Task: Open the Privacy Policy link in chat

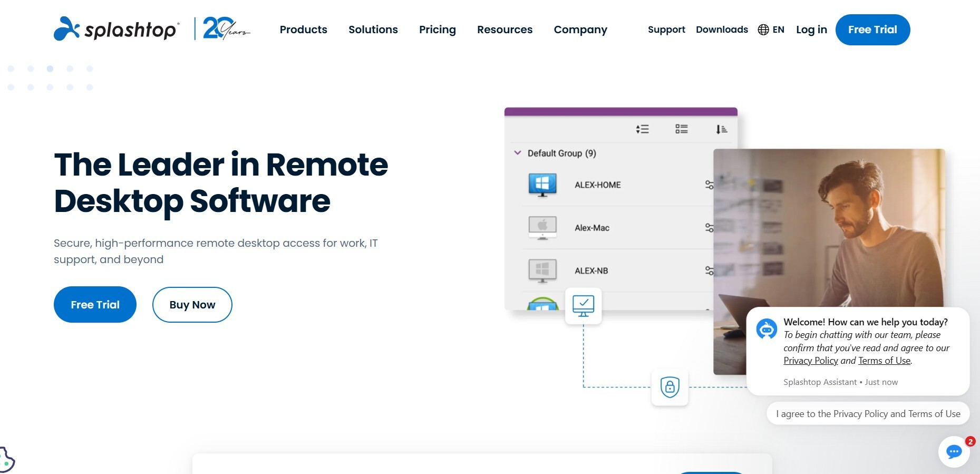Action: click(x=811, y=361)
